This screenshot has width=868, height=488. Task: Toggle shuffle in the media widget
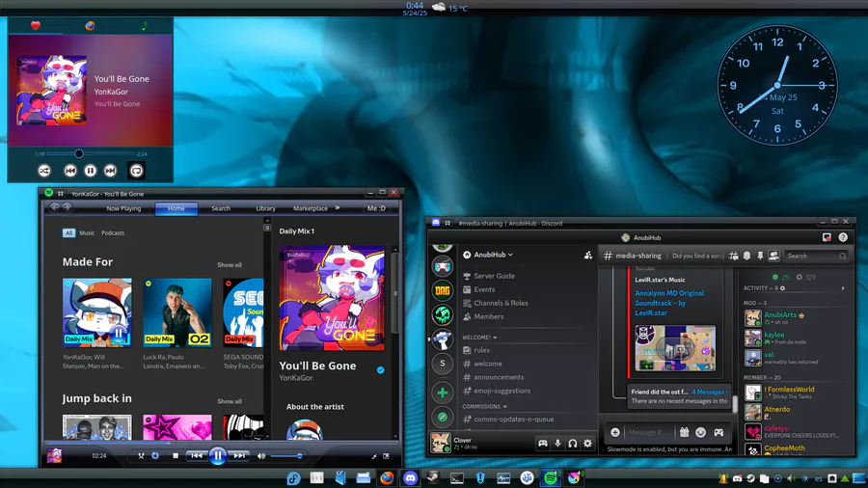[43, 171]
